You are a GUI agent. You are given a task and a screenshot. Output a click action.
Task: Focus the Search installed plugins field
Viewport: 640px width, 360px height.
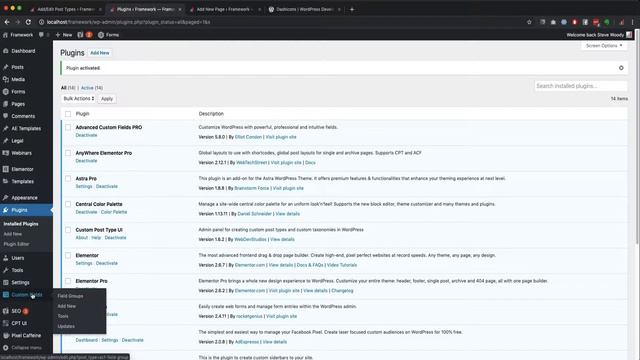tap(580, 86)
